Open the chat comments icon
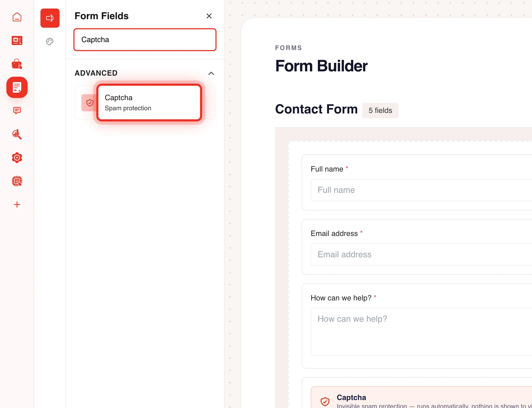The width and height of the screenshot is (532, 408). pyautogui.click(x=17, y=111)
